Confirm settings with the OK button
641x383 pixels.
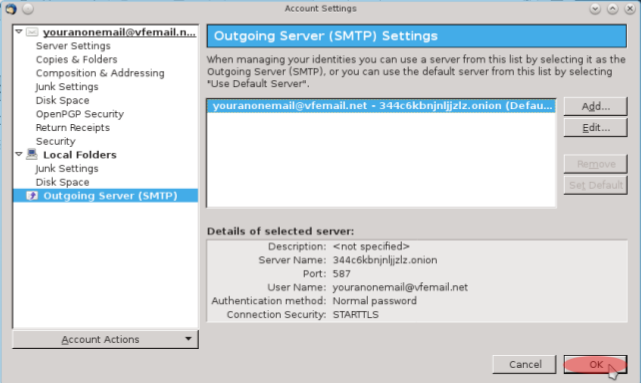(x=595, y=364)
